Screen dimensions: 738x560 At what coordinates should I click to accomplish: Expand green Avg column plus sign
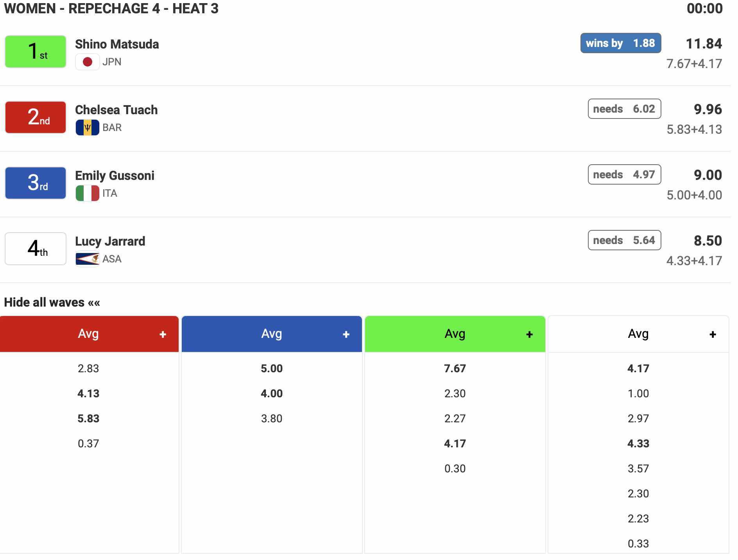(529, 334)
